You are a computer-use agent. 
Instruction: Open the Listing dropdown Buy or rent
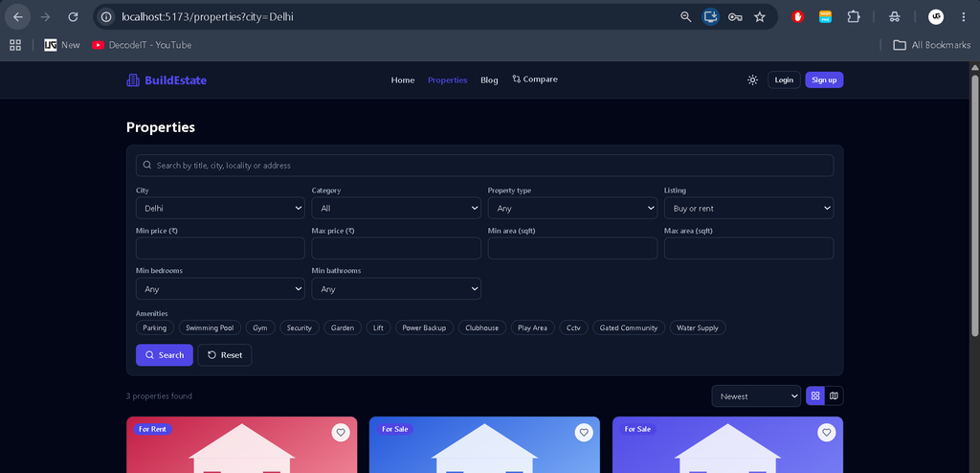(x=748, y=208)
